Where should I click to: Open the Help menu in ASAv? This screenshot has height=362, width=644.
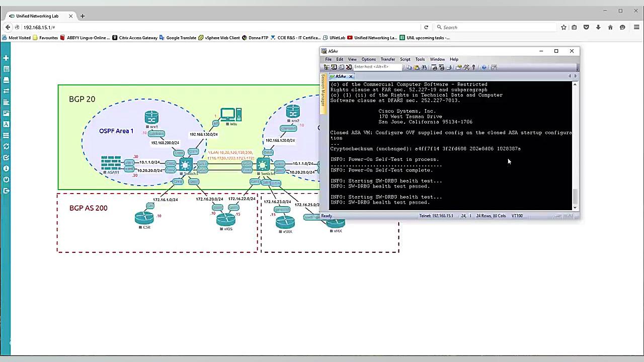454,59
